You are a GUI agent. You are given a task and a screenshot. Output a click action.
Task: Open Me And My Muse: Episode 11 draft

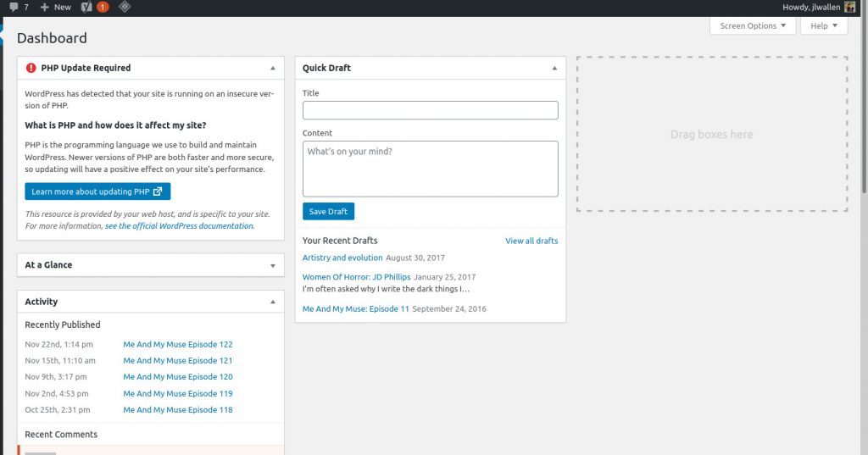[355, 309]
